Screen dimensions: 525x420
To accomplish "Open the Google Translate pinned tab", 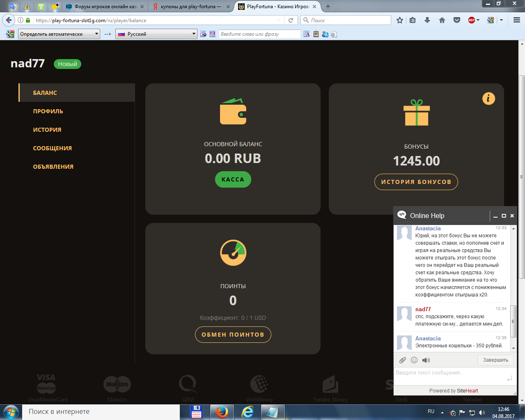I will coord(13,6).
